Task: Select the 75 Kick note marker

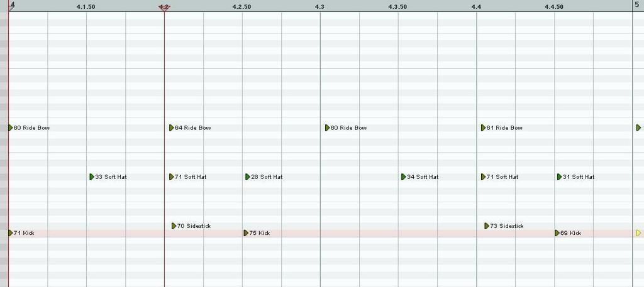Action: click(x=246, y=233)
